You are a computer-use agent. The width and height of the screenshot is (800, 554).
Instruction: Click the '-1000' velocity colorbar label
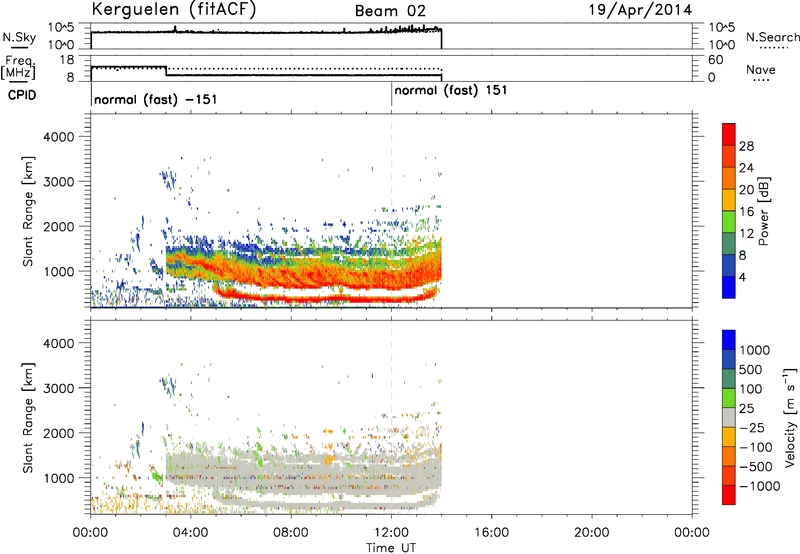tap(759, 486)
